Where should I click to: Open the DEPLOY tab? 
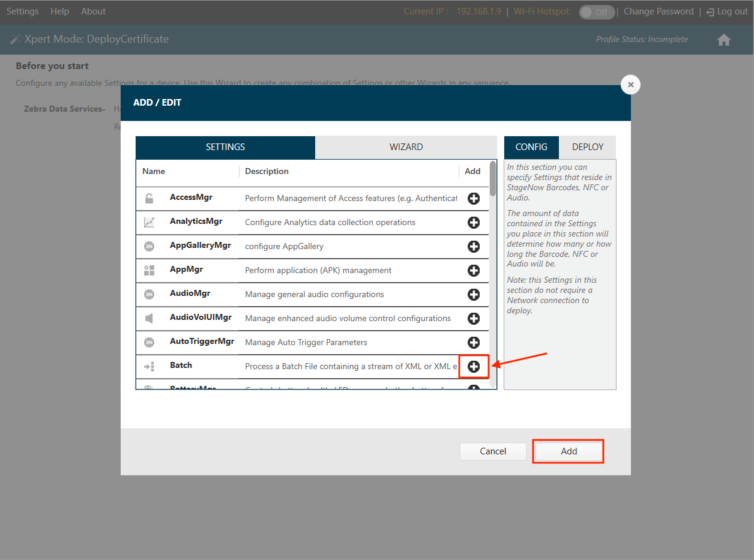tap(587, 147)
